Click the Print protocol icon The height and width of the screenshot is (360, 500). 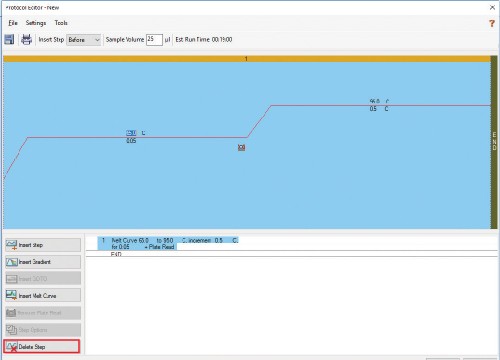26,39
